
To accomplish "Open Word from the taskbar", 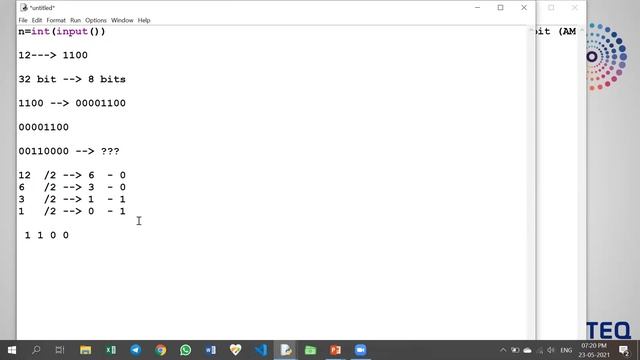I will (211, 350).
